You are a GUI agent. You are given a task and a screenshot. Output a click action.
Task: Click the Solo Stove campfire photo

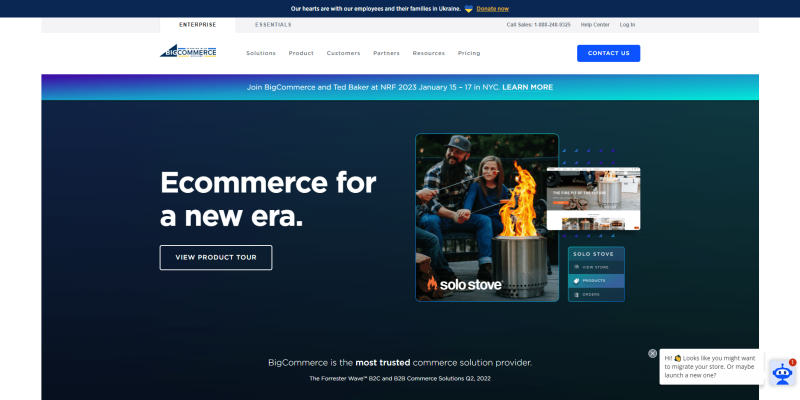pyautogui.click(x=487, y=217)
